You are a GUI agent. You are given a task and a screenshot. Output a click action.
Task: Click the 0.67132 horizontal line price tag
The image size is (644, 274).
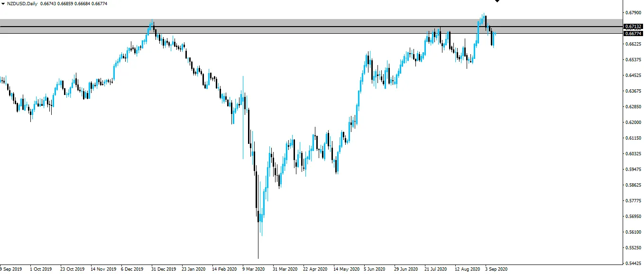[634, 27]
